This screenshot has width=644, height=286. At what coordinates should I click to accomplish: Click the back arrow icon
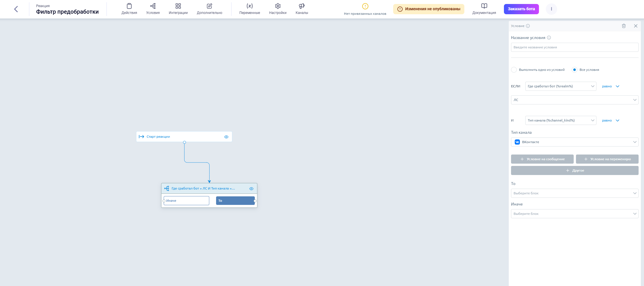(x=16, y=9)
